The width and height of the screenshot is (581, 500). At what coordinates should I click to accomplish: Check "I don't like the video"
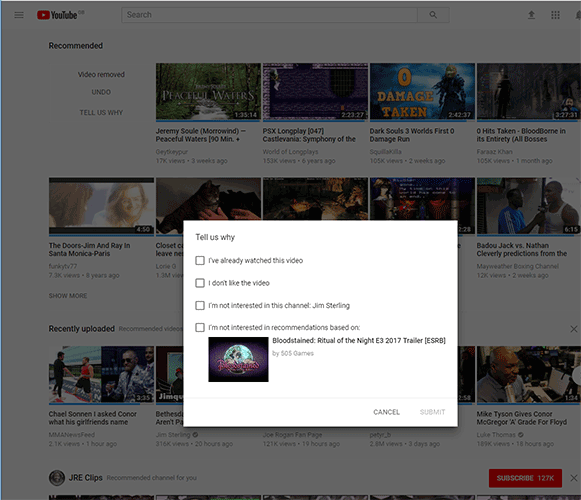tap(200, 283)
